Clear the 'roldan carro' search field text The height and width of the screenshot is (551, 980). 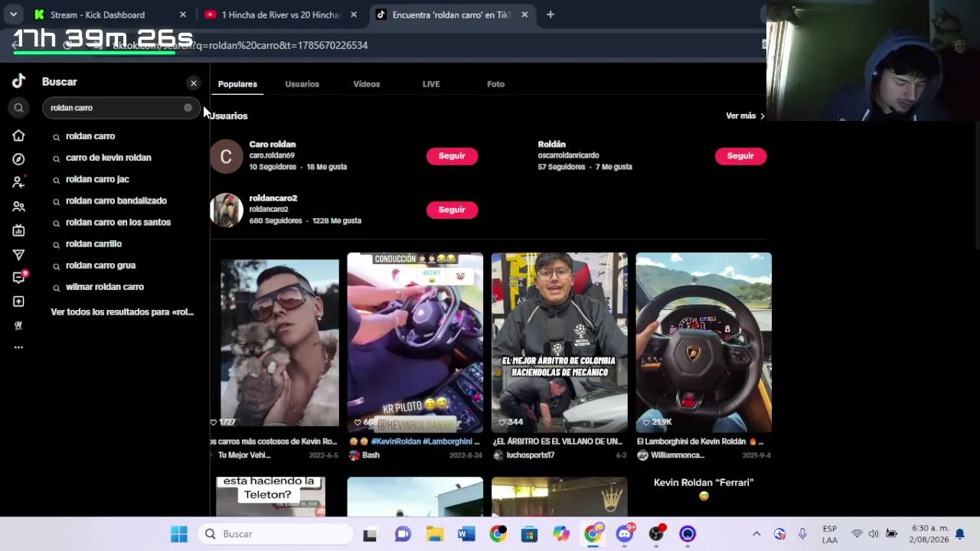188,108
